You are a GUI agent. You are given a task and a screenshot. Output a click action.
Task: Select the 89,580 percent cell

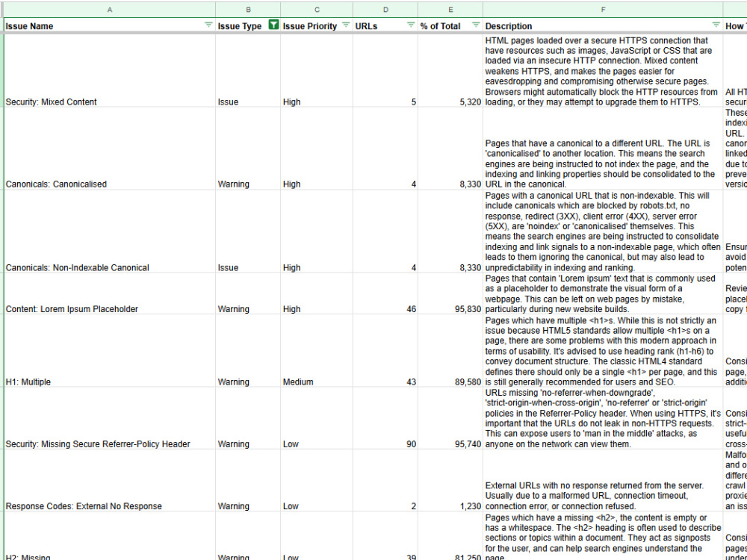tap(450, 351)
